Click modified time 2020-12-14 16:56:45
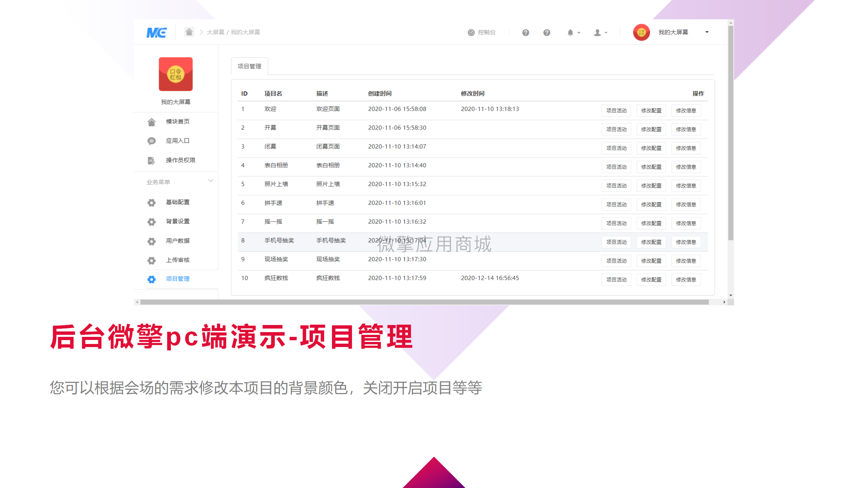The image size is (868, 488). 490,278
